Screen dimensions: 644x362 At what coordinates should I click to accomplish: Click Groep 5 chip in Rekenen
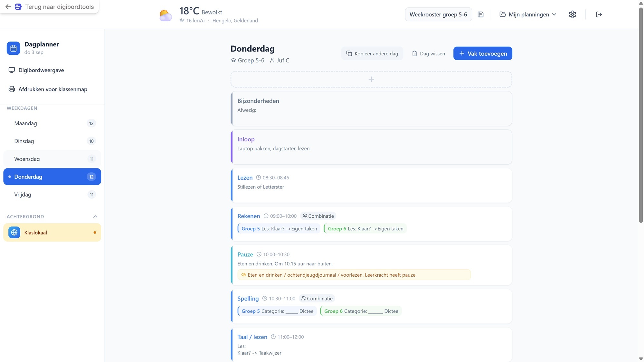point(279,229)
